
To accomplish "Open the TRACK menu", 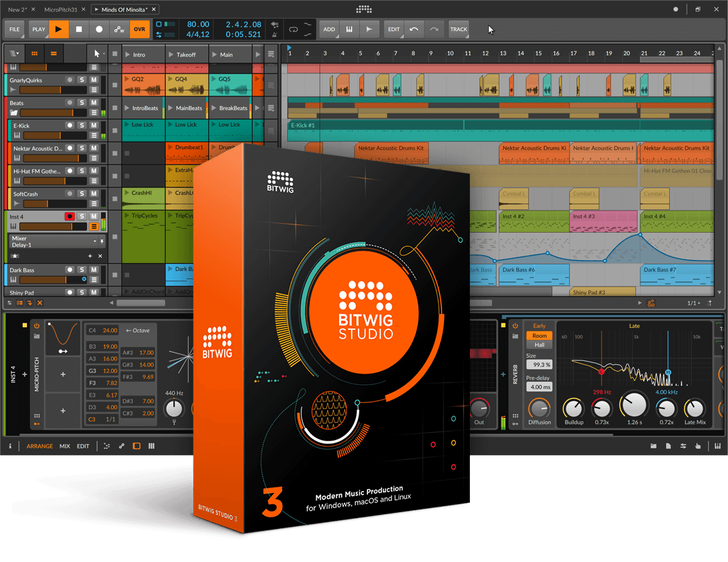I will point(458,29).
